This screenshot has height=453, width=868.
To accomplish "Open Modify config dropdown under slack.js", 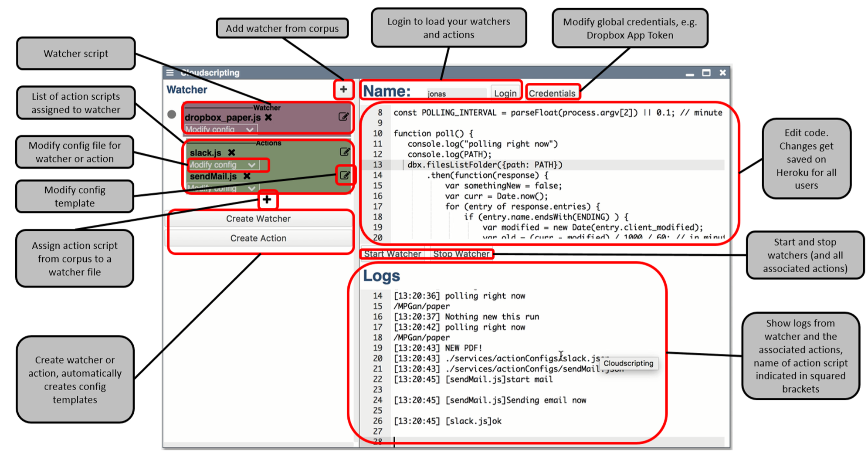I will 223,165.
